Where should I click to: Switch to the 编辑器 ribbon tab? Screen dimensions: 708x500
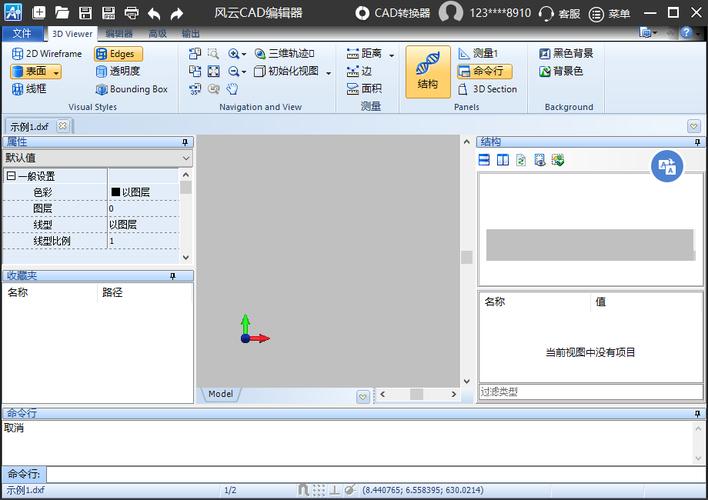pyautogui.click(x=119, y=33)
